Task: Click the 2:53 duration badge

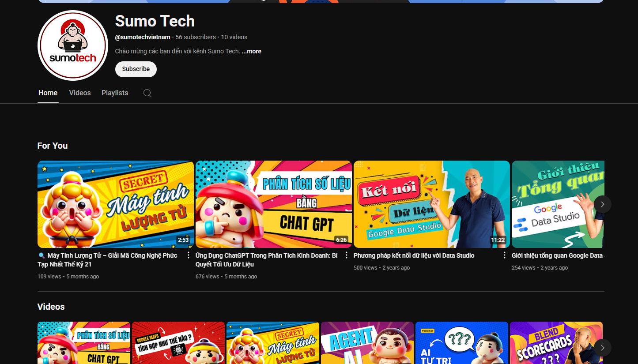Action: [x=183, y=240]
